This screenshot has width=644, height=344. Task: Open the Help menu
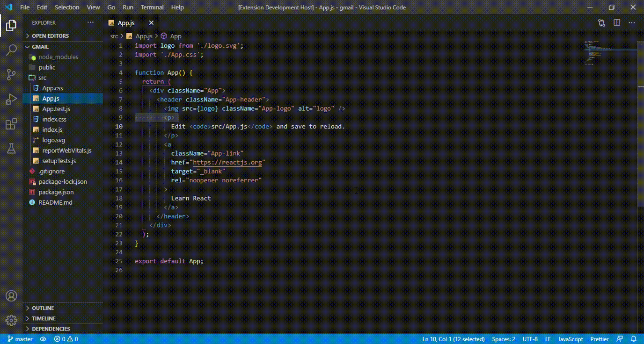click(177, 7)
